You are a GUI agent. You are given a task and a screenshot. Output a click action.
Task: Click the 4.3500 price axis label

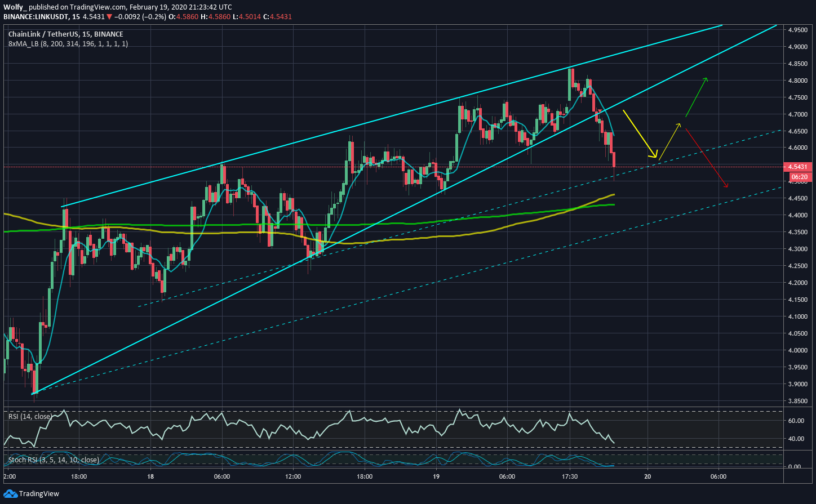799,233
